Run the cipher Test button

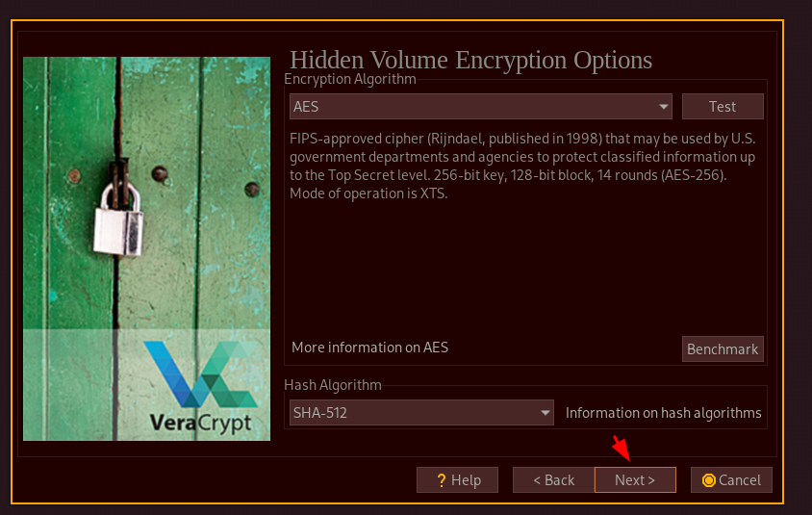tap(723, 107)
